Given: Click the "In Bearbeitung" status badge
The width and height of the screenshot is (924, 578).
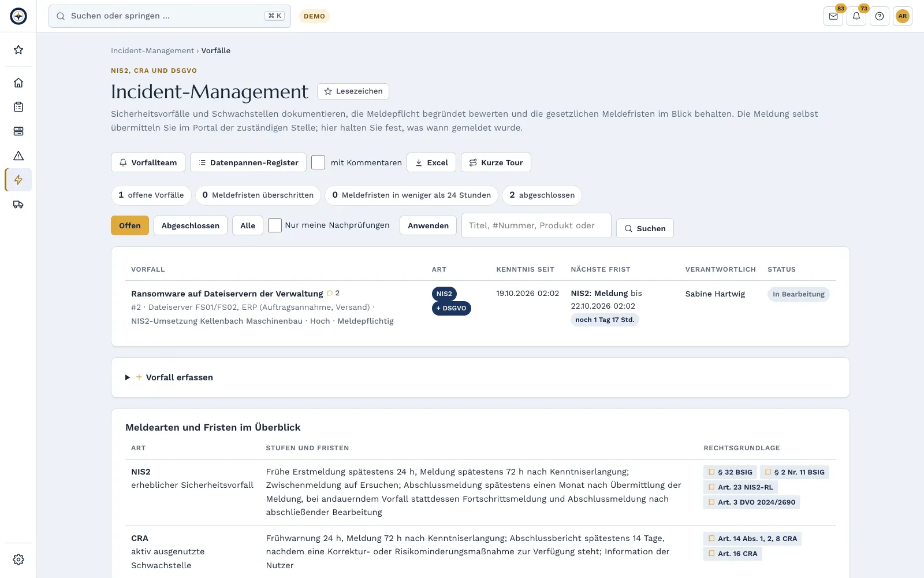Looking at the screenshot, I should [799, 294].
